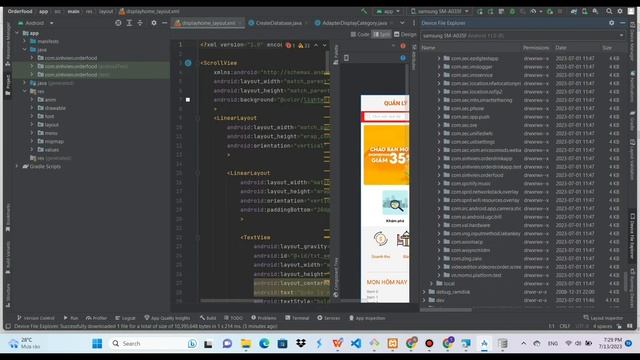Open the Build tool window
The image size is (640, 360).
coord(208,318)
